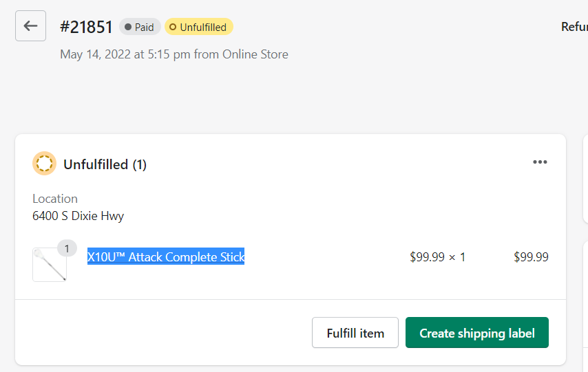Click the green Create shipping label button
The image size is (588, 372).
point(476,333)
